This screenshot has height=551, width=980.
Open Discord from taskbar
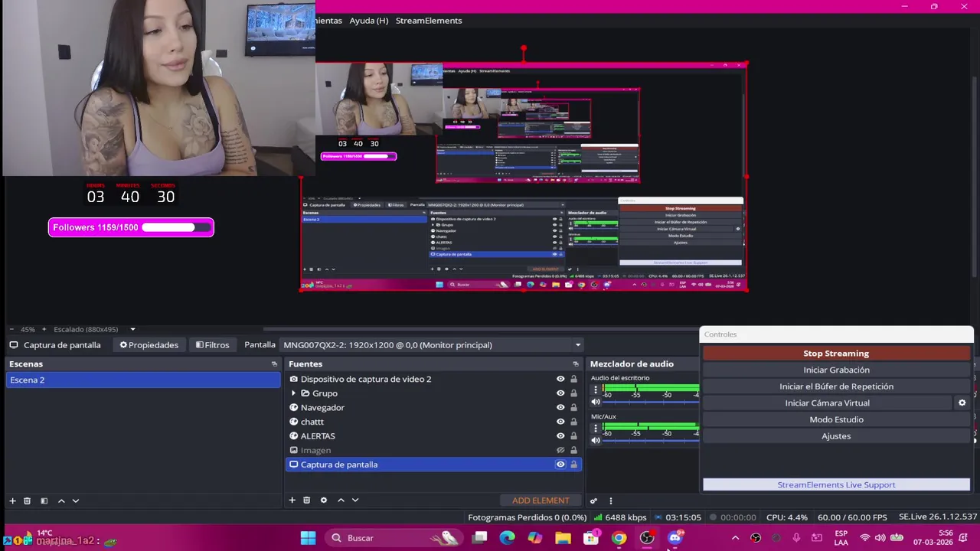[675, 538]
